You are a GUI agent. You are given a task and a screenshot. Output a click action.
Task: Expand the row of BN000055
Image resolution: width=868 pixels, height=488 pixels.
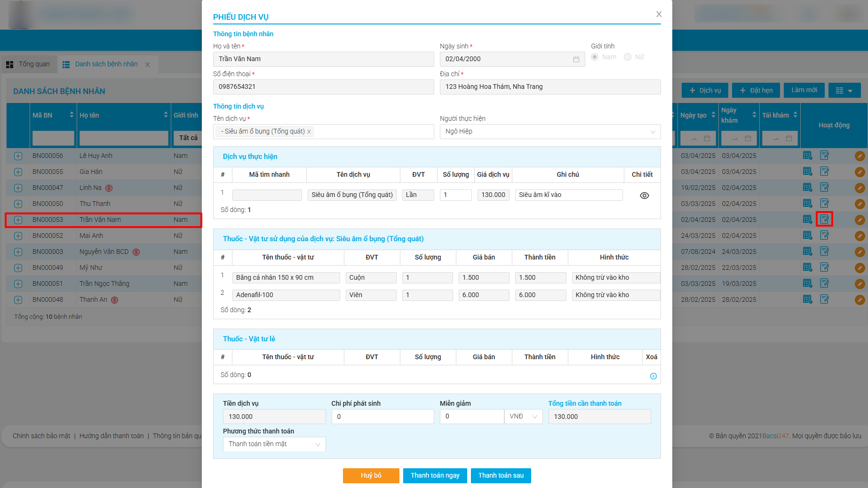point(18,172)
